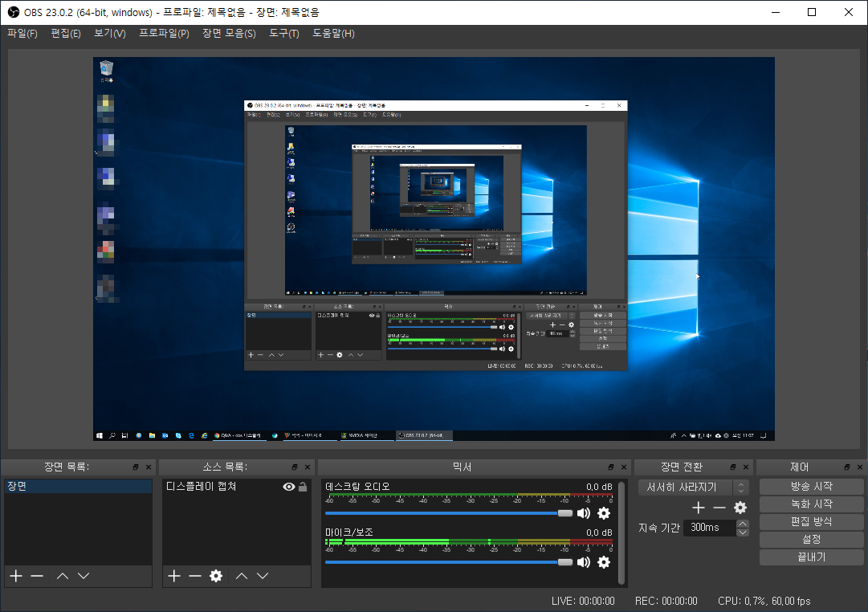Move source down in the sources list
Image resolution: width=868 pixels, height=612 pixels.
pos(263,576)
